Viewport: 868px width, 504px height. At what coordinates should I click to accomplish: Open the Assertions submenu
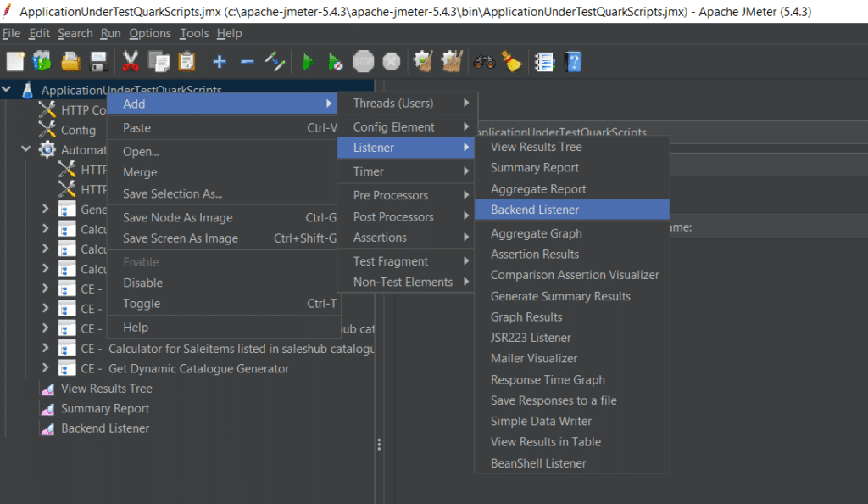406,238
